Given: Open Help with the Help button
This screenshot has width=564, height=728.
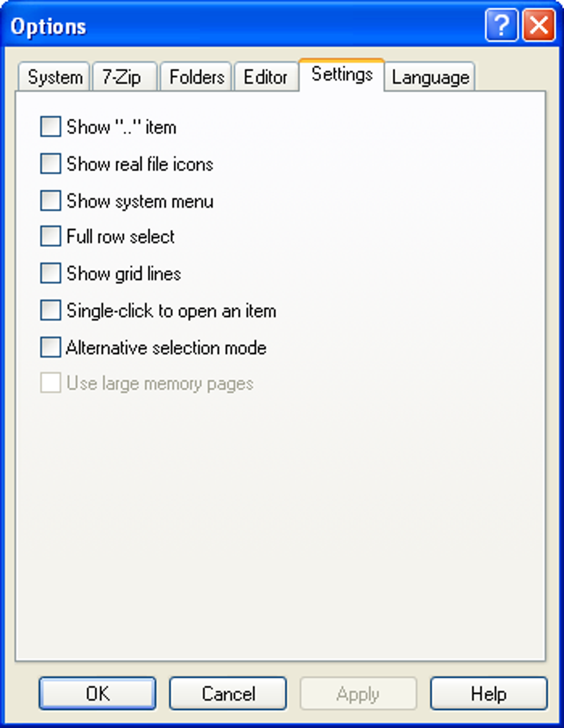Looking at the screenshot, I should (x=488, y=693).
